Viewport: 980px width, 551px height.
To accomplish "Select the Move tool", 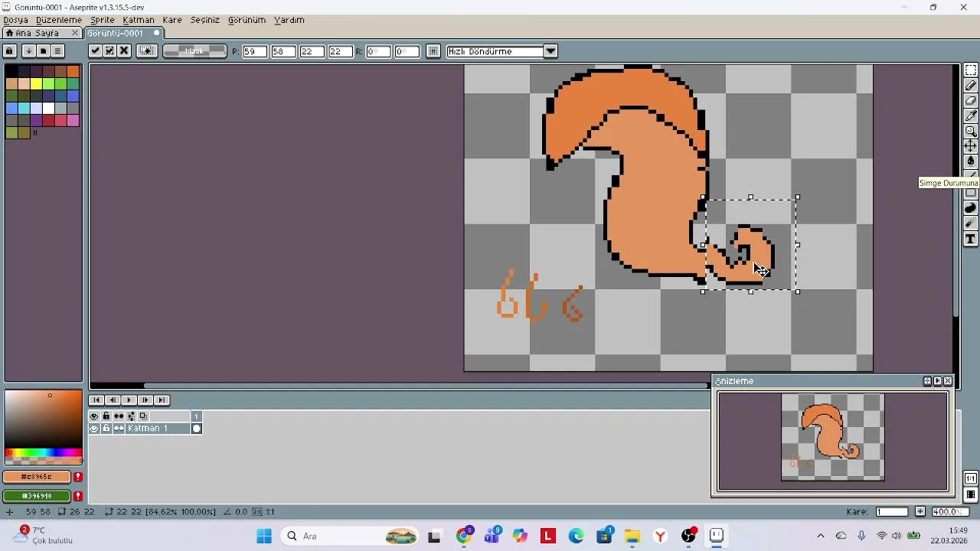I will (971, 145).
